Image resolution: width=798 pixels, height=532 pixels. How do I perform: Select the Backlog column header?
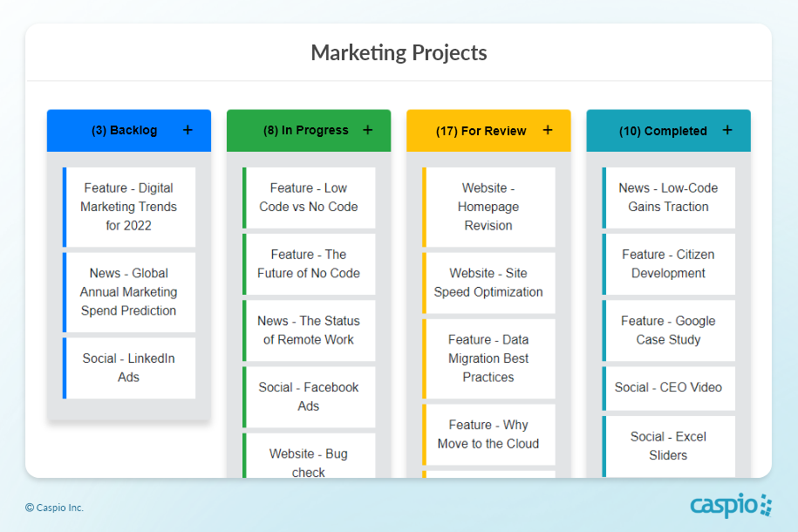124,131
